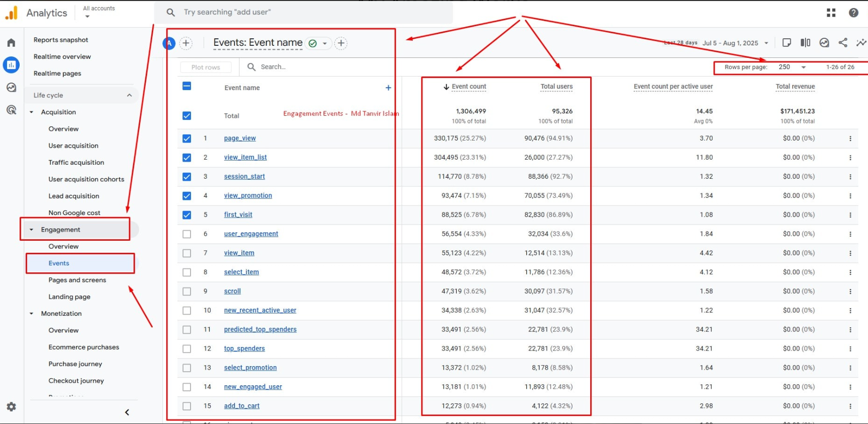
Task: Open Admin settings gear icon
Action: click(11, 406)
